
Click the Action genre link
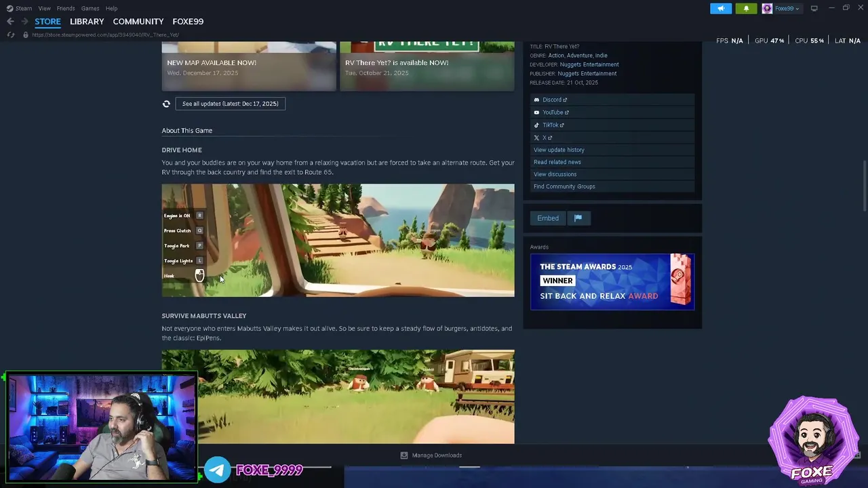[x=556, y=56]
